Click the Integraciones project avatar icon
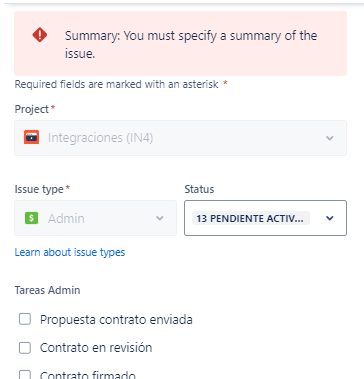The height and width of the screenshot is (379, 364). (32, 137)
